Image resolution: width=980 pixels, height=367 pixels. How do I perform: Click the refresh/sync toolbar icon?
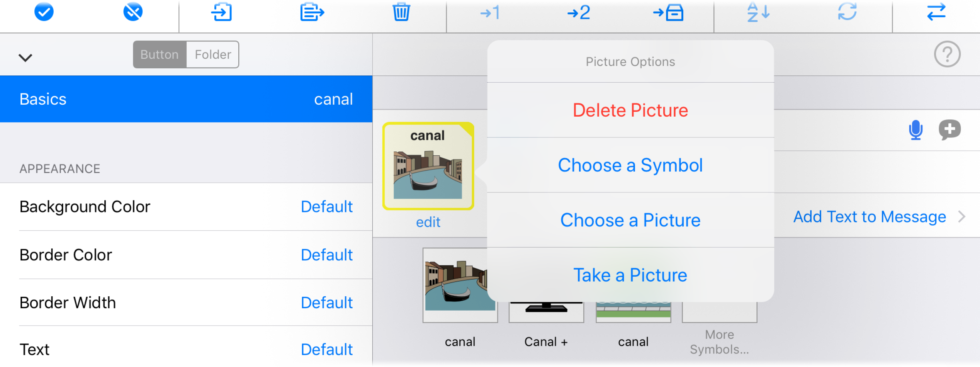point(847,12)
